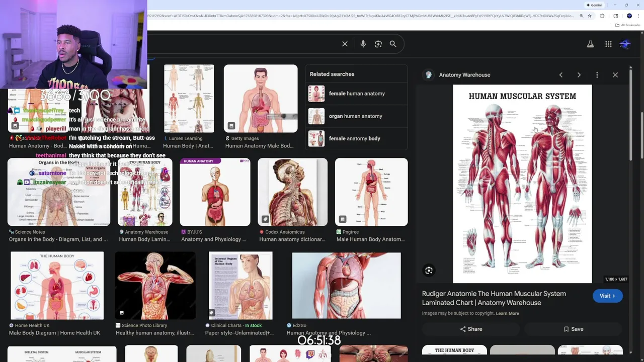Screen dimensions: 644x362
Task: Open the Lumen Learning human body thumbnail
Action: coord(189,99)
